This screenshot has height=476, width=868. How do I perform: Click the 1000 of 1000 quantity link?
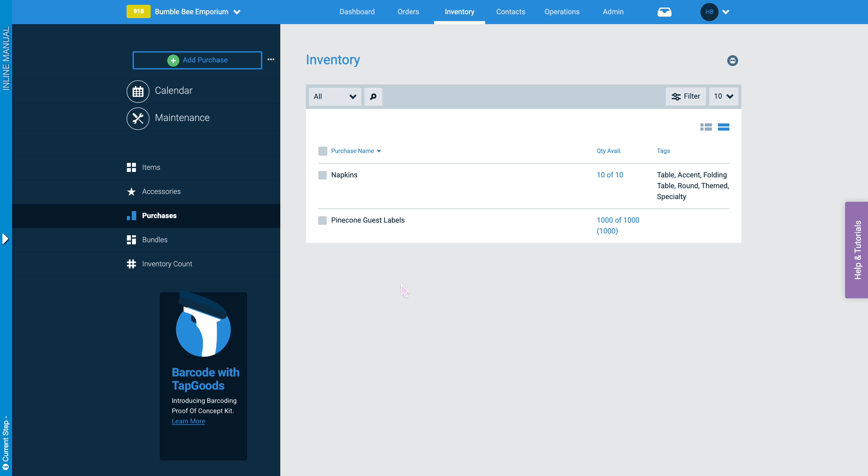click(x=618, y=226)
